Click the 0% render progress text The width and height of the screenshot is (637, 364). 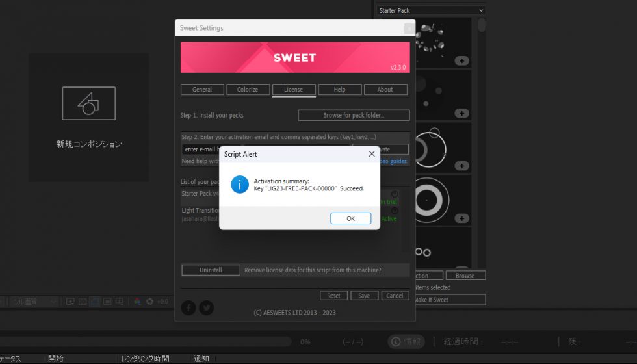point(305,342)
